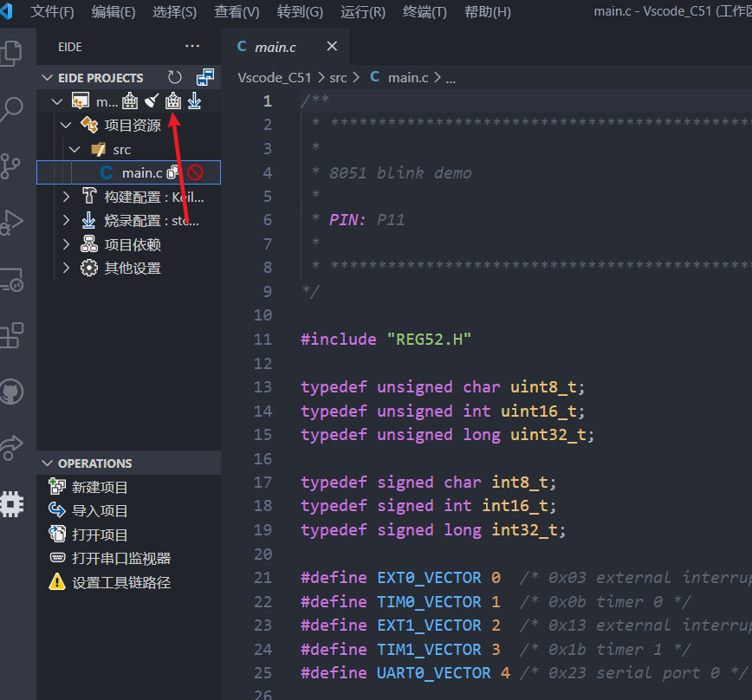
Task: Click the rebuild icon right of the broom
Action: [x=173, y=101]
